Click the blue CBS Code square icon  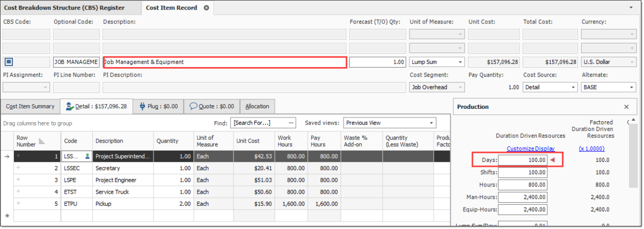coord(9,62)
